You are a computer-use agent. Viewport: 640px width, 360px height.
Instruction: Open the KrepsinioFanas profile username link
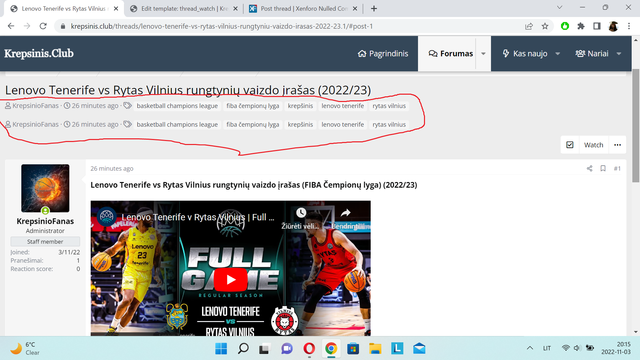45,221
